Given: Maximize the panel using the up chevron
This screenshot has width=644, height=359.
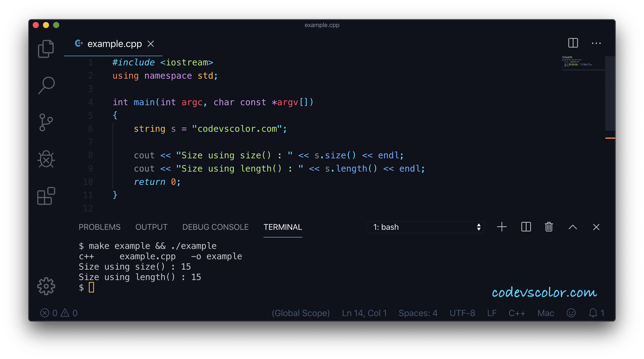Looking at the screenshot, I should point(573,227).
